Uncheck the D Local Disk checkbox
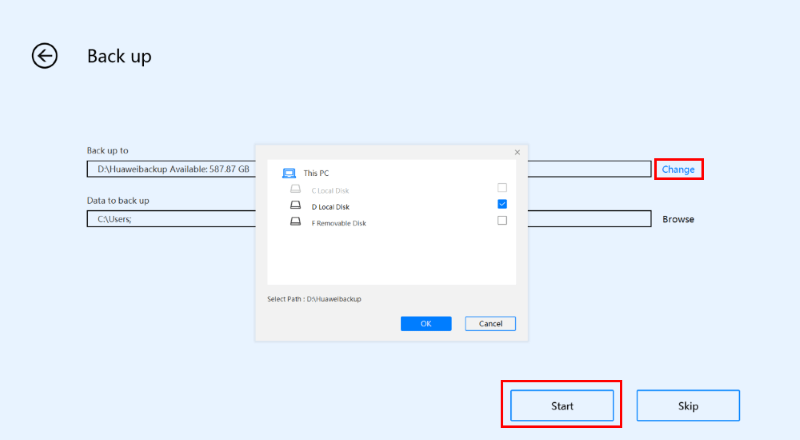 502,204
